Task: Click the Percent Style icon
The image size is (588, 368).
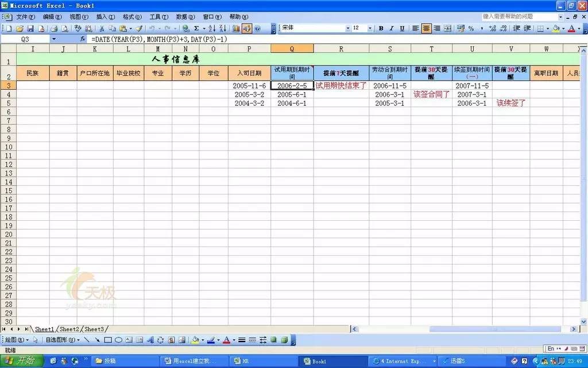Action: [x=471, y=28]
